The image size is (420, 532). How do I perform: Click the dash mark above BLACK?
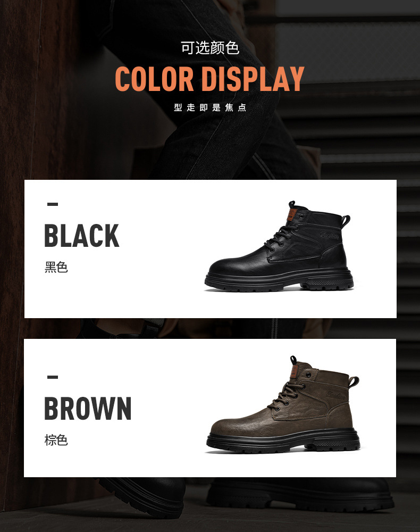tap(53, 204)
